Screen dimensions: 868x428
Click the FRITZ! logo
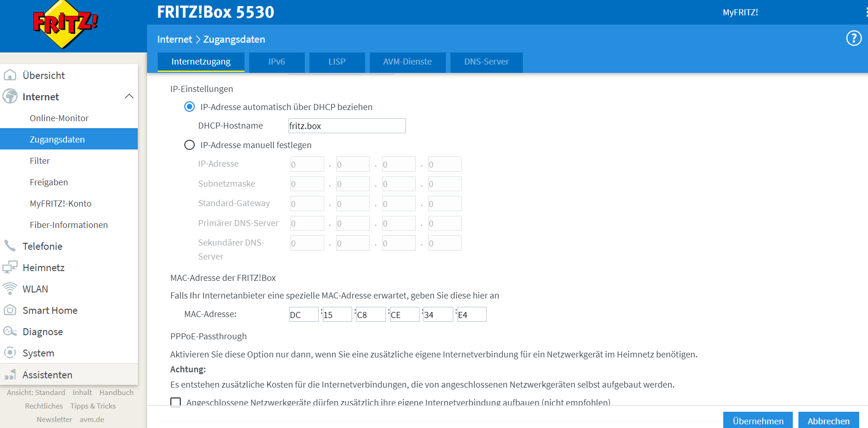pos(66,24)
